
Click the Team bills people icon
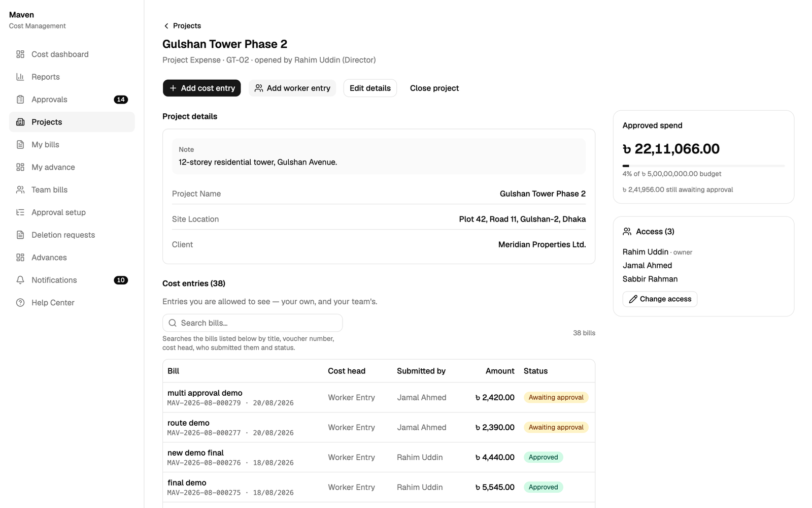click(x=20, y=189)
